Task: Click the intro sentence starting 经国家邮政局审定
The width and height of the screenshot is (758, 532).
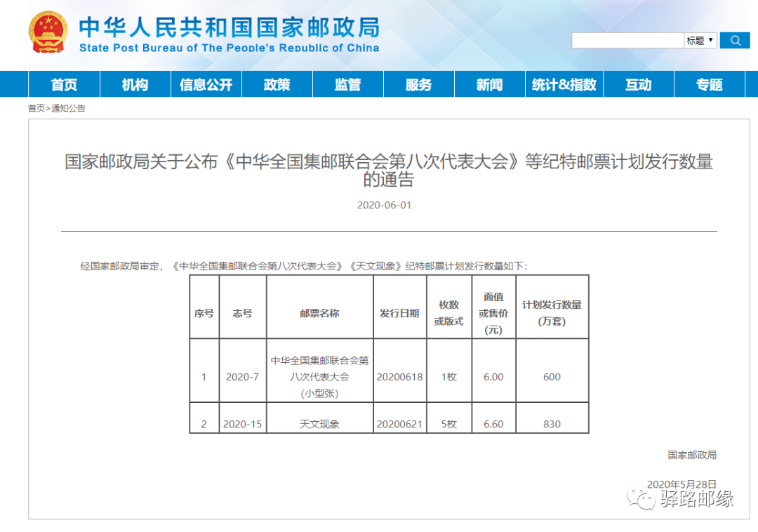Action: tap(304, 266)
